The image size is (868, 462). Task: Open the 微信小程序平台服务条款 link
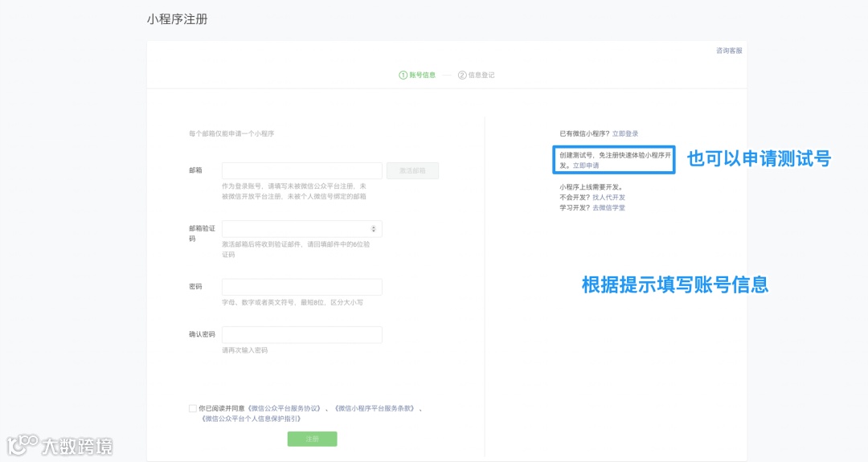click(375, 408)
